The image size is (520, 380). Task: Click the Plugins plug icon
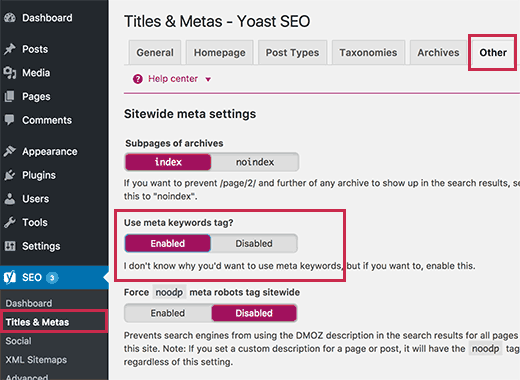(x=10, y=175)
